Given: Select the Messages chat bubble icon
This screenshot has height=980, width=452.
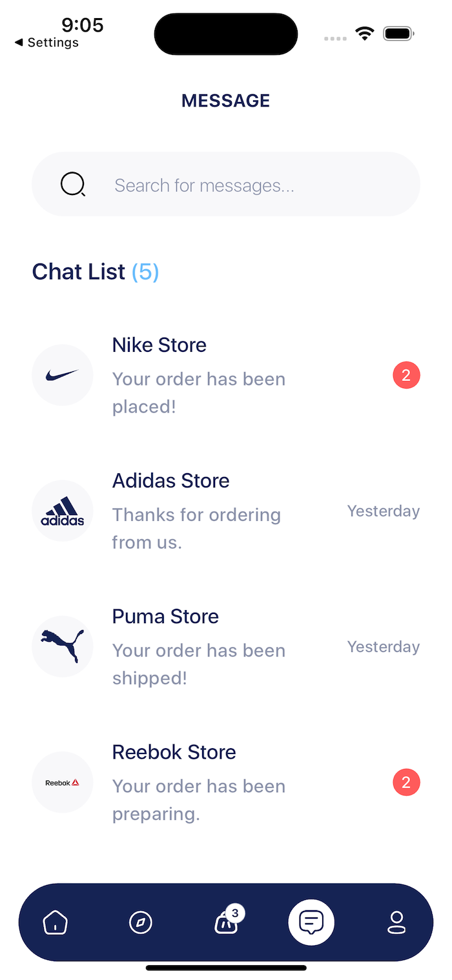Looking at the screenshot, I should 311,923.
